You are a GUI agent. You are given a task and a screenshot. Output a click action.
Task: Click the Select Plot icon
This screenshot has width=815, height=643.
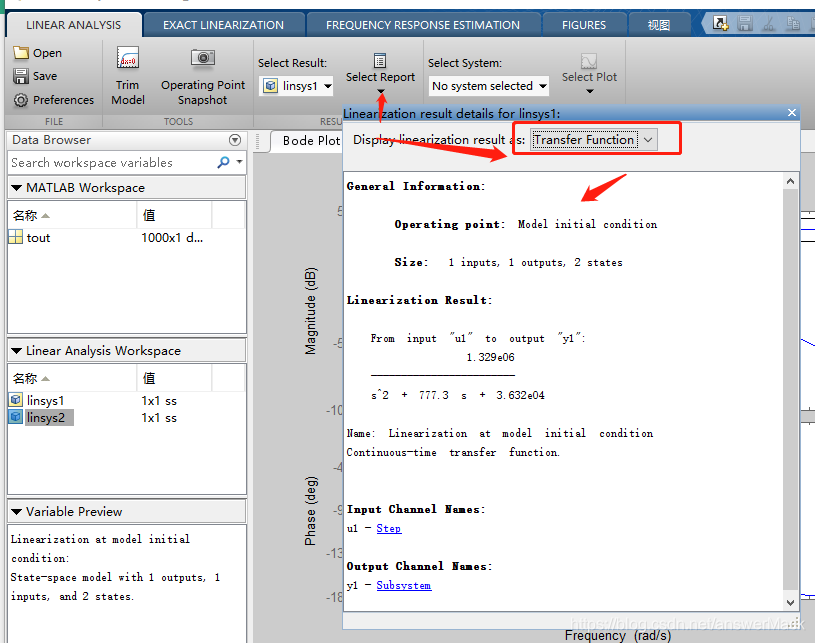[589, 61]
